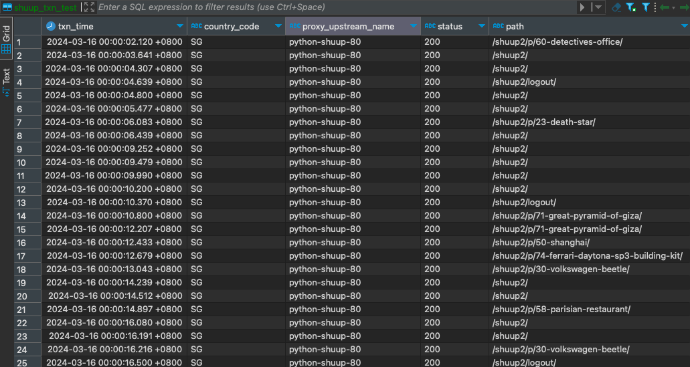Viewport: 690px width, 367px height.
Task: Open the path column filter dropdown
Action: (x=684, y=26)
